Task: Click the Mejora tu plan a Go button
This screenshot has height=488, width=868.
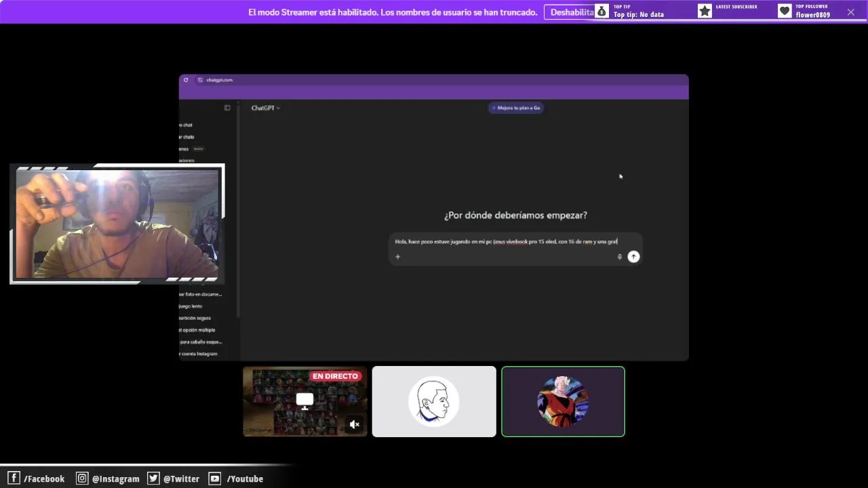Action: pyautogui.click(x=515, y=108)
